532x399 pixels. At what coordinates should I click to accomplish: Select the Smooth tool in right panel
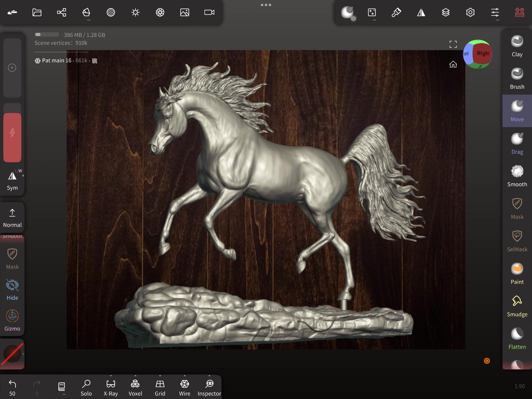coord(517,176)
